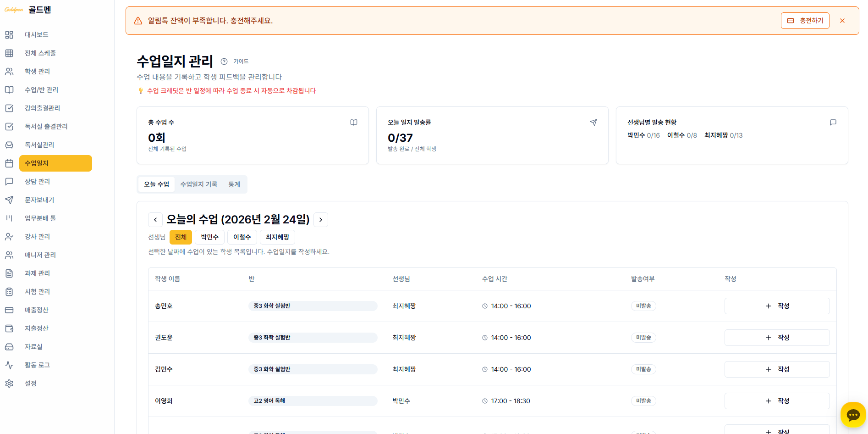Click the 가이드 help question icon

224,61
